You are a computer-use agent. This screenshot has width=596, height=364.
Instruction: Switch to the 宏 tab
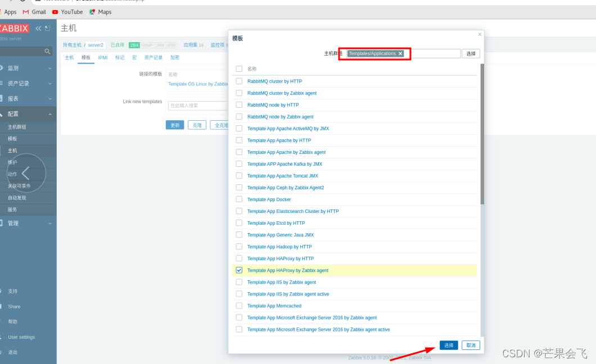(134, 58)
